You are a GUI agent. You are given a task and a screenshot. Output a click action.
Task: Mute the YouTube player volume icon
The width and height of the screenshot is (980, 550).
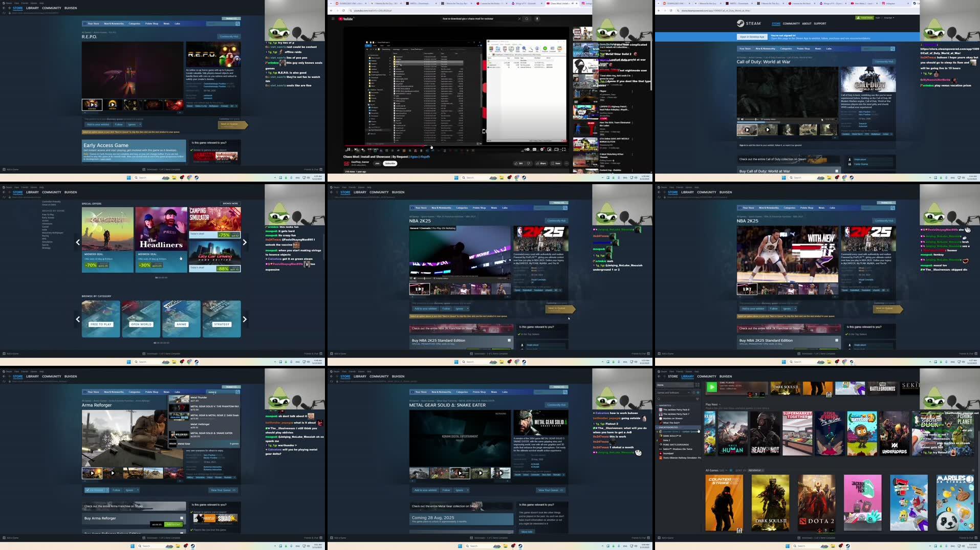[362, 149]
